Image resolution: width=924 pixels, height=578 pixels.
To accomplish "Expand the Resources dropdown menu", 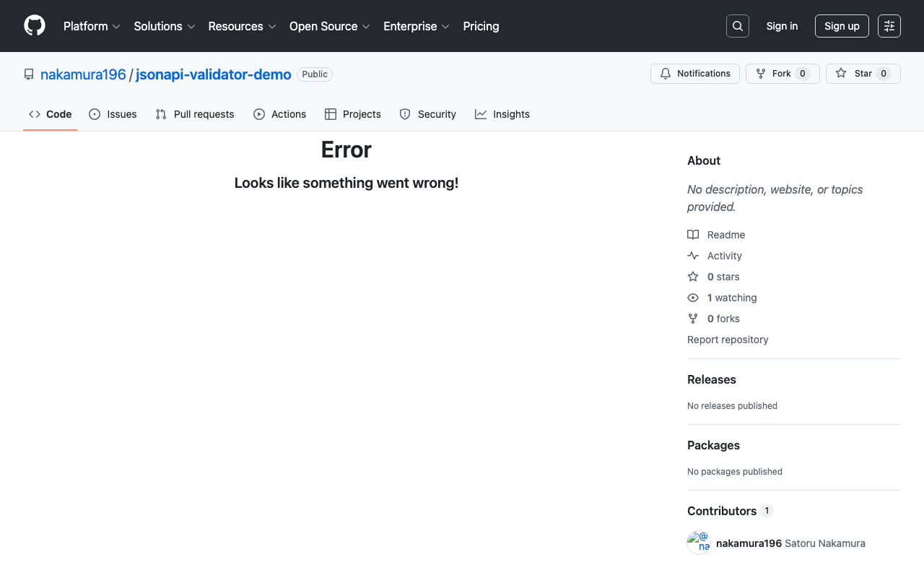I will coord(242,26).
